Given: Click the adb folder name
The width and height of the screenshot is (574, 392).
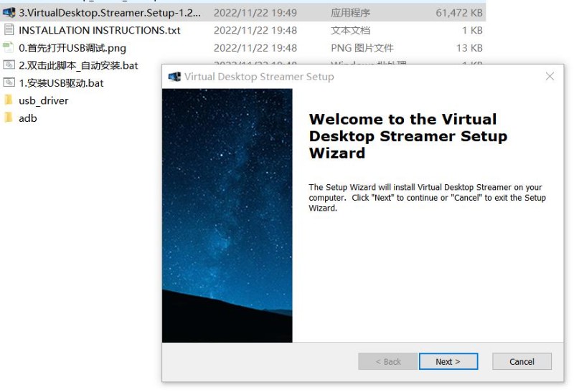Looking at the screenshot, I should pos(28,118).
